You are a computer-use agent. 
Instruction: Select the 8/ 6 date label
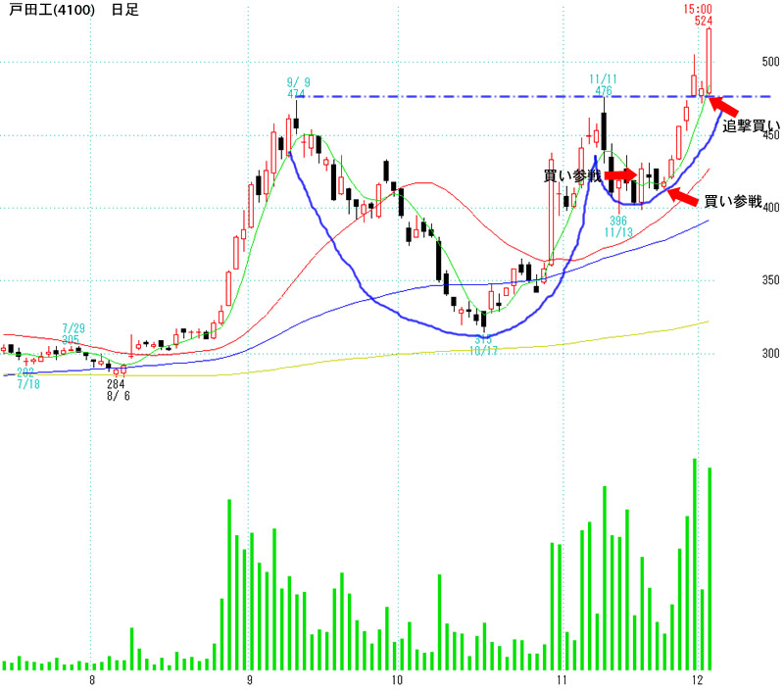point(118,396)
